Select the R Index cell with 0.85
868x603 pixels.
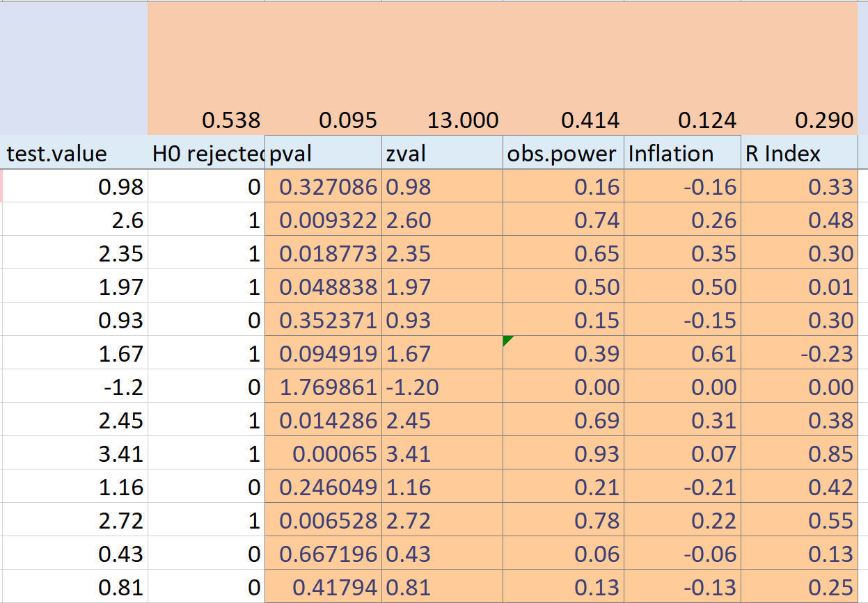799,454
